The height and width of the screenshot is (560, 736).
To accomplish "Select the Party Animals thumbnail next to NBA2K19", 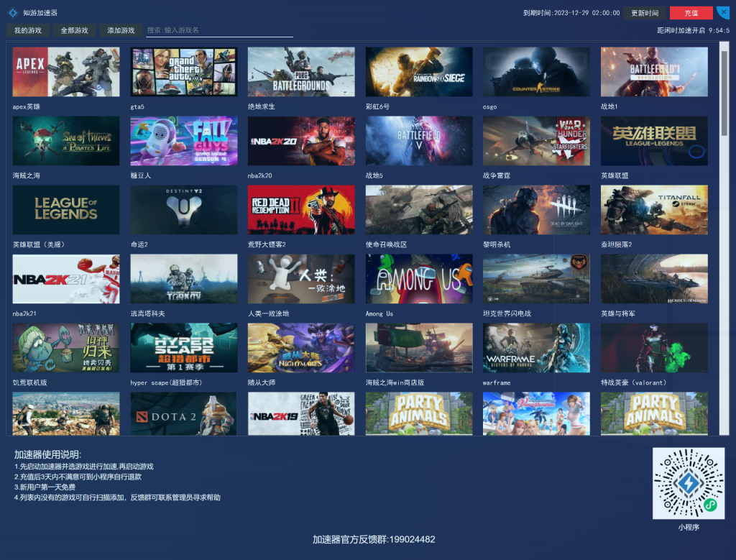I will click(x=419, y=413).
